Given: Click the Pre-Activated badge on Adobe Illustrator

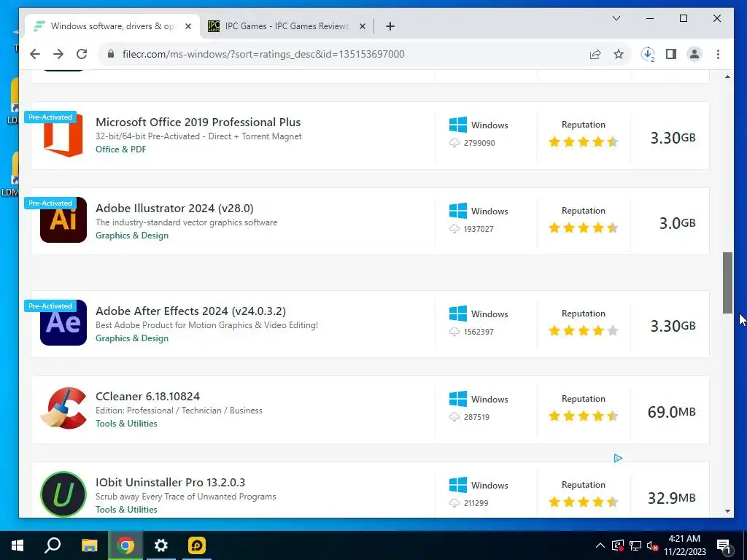Looking at the screenshot, I should click(x=50, y=203).
